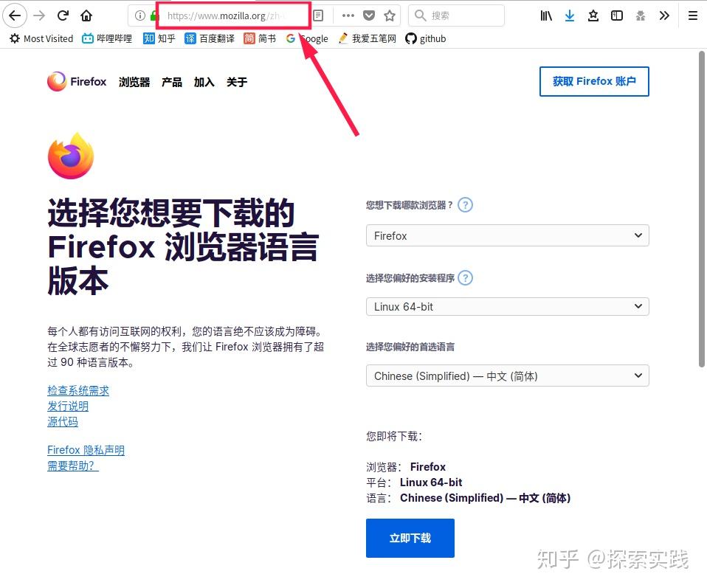Expand more toolbar tools chevron
Image resolution: width=707 pixels, height=588 pixels.
pyautogui.click(x=664, y=15)
